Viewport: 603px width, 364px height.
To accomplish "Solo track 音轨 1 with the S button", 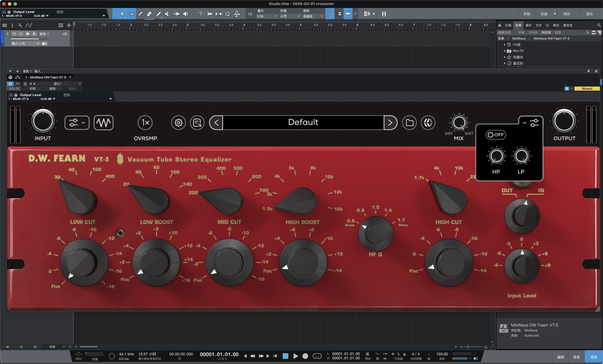I will click(x=20, y=34).
